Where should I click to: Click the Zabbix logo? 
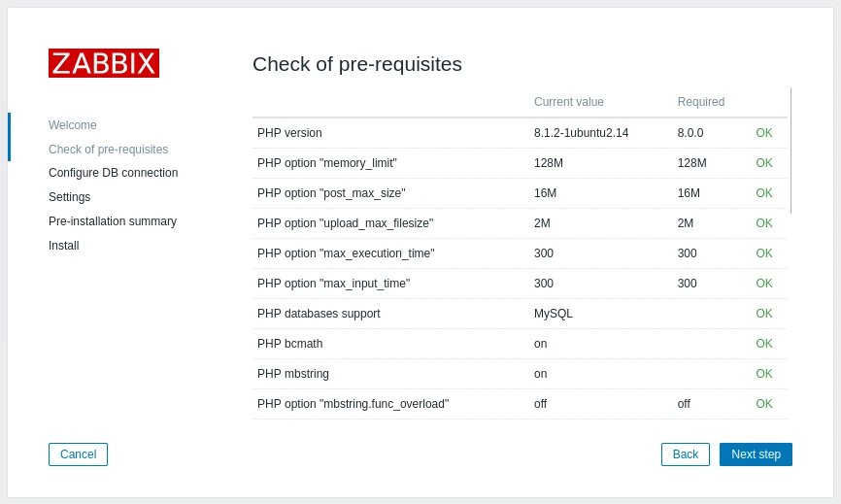click(104, 63)
